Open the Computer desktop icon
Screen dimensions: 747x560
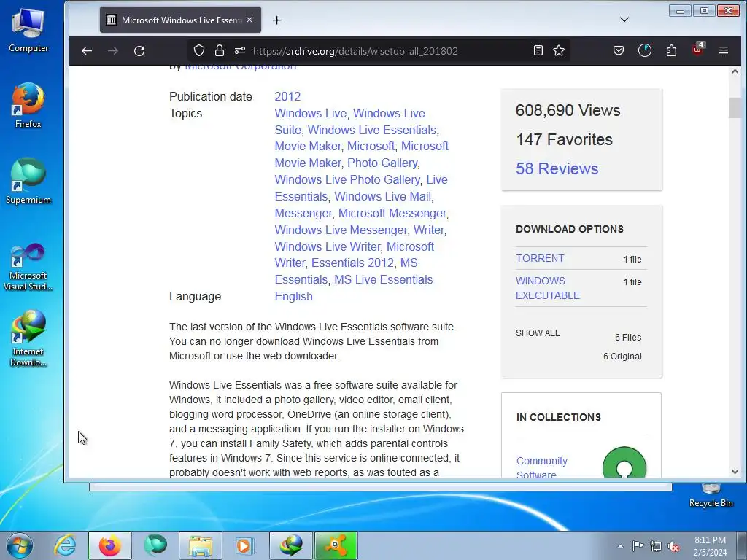pos(28,31)
